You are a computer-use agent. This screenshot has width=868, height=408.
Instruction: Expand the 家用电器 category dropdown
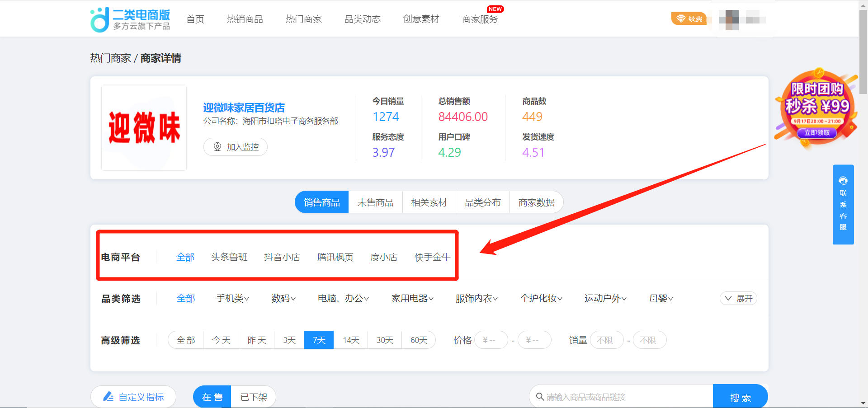pyautogui.click(x=412, y=298)
